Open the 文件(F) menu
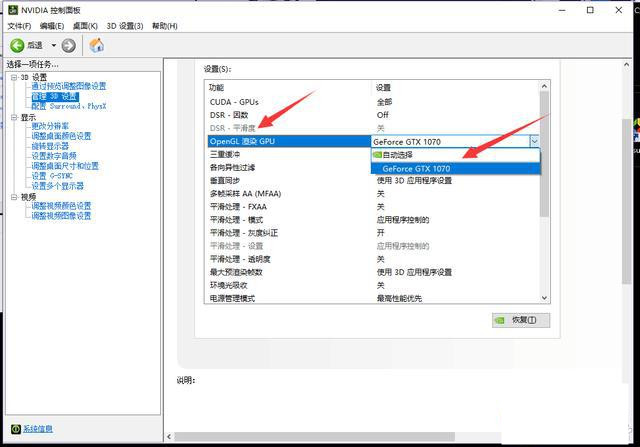 [x=19, y=26]
